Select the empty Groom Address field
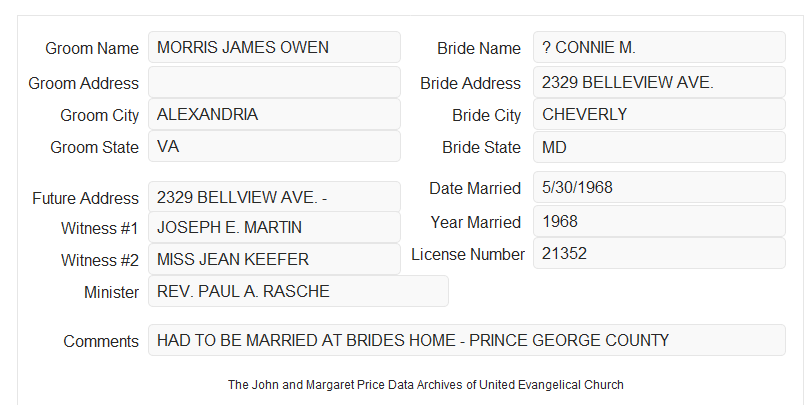This screenshot has width=805, height=405. point(274,82)
